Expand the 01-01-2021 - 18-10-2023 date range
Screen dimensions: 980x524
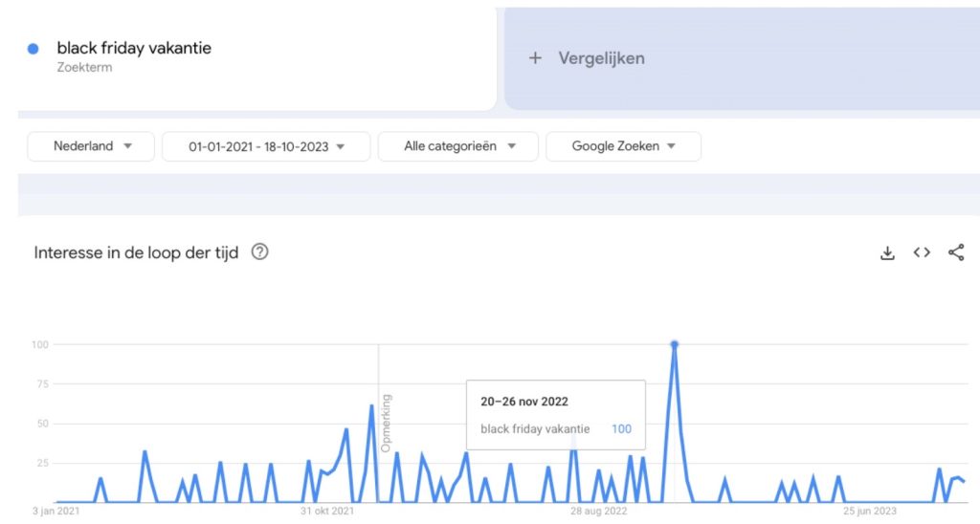coord(266,146)
